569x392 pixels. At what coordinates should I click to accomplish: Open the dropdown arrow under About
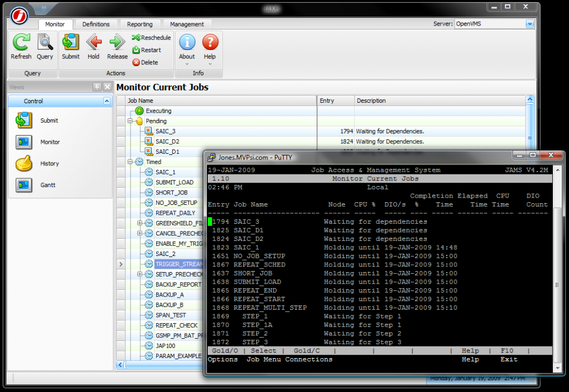pyautogui.click(x=187, y=64)
